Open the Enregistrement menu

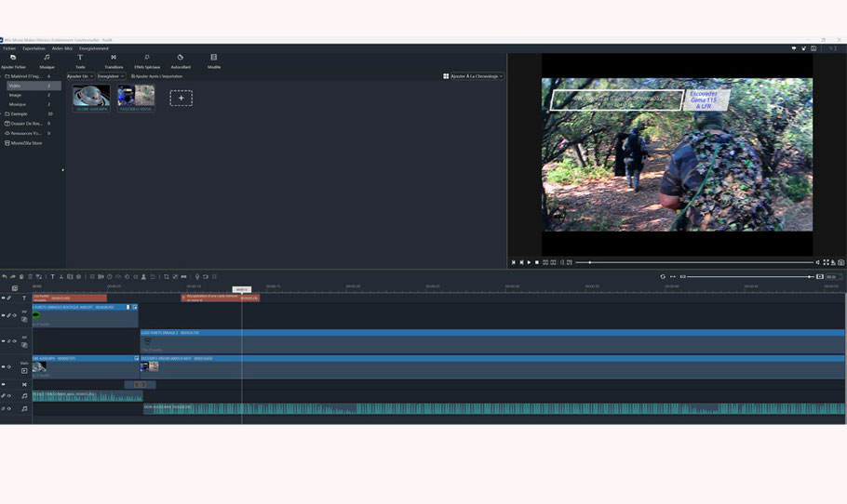[x=94, y=48]
